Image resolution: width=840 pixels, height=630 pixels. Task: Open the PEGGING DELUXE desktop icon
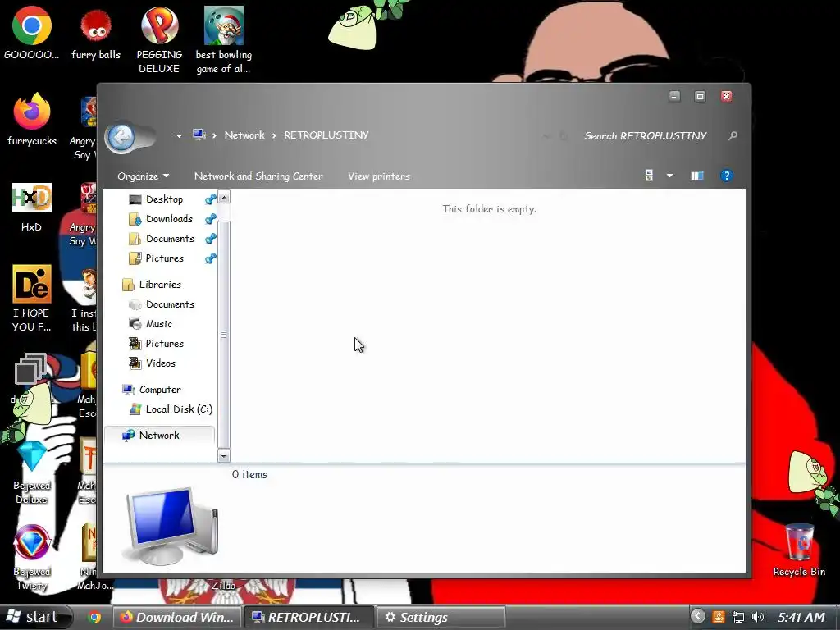[x=159, y=40]
